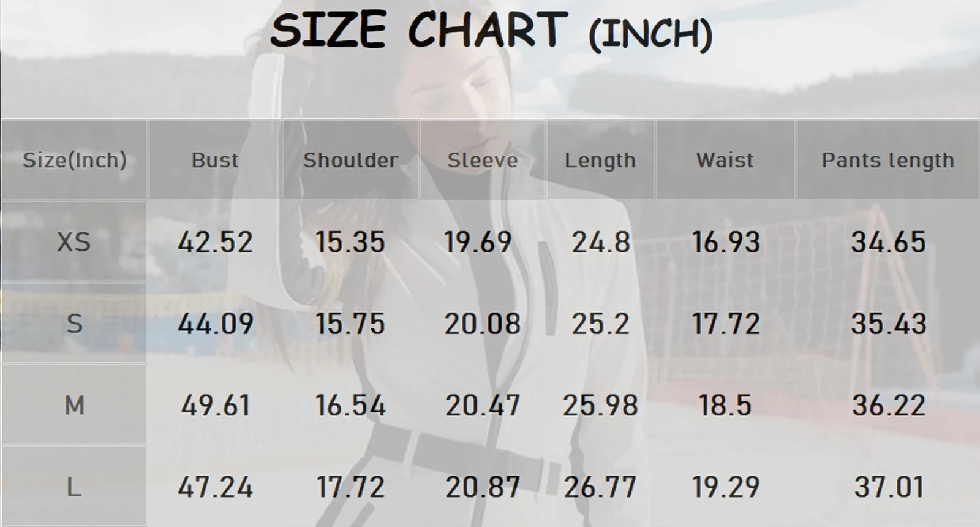The height and width of the screenshot is (527, 980).
Task: Click the XS size row label
Action: (74, 242)
